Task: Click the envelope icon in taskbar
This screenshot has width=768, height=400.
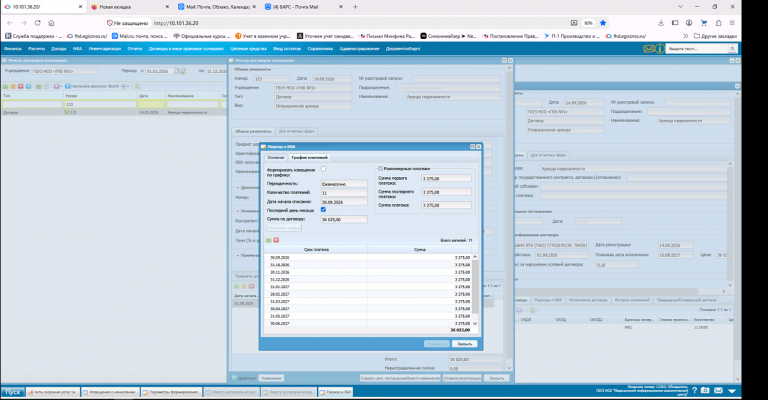Action: [x=718, y=391]
